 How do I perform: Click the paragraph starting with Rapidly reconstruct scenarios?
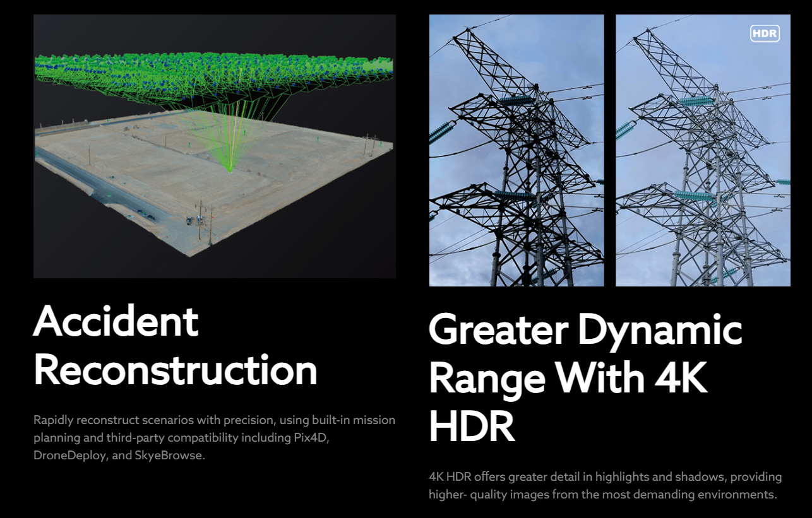pyautogui.click(x=214, y=437)
